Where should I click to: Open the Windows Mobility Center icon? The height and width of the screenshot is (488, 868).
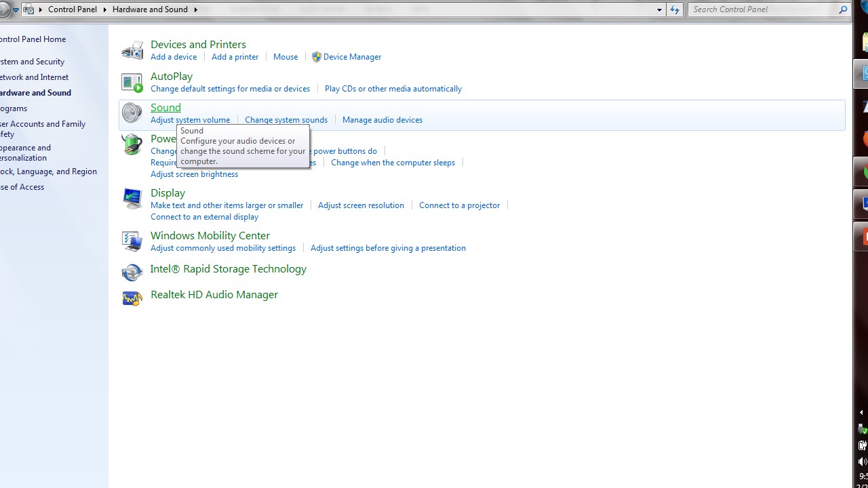[132, 241]
